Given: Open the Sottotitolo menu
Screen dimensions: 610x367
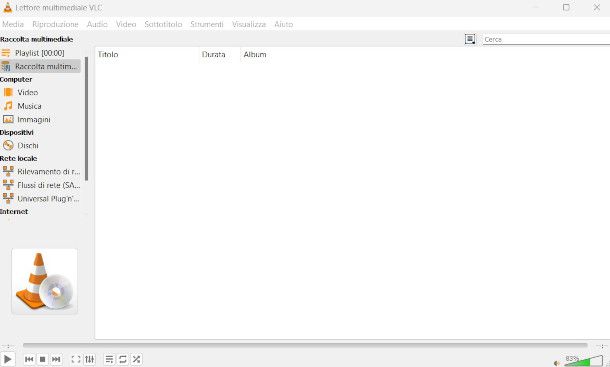Looking at the screenshot, I should click(163, 24).
